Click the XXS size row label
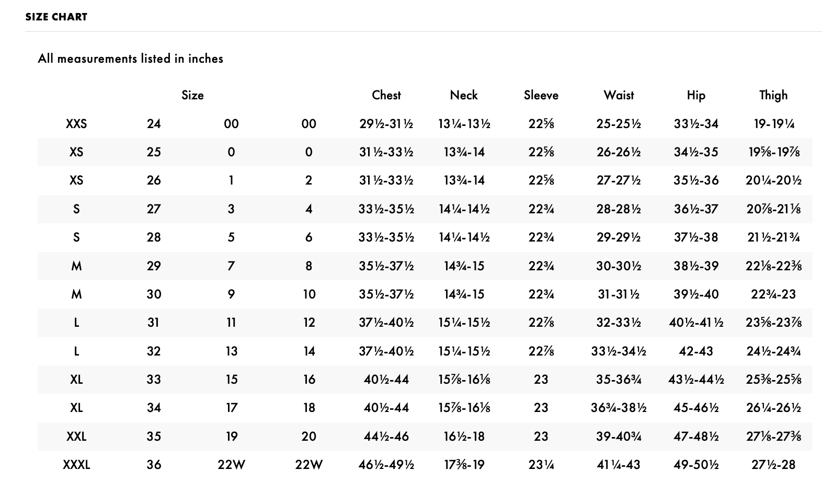The height and width of the screenshot is (504, 822). coord(76,124)
